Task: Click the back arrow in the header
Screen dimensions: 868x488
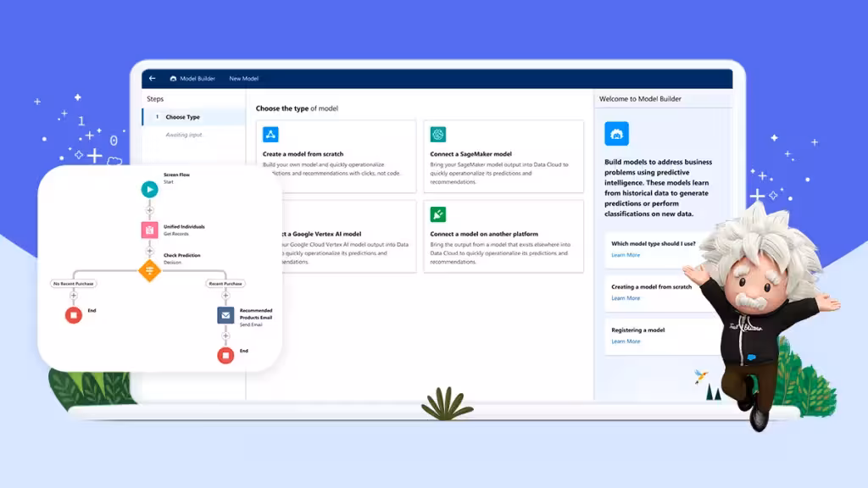Action: pyautogui.click(x=153, y=79)
